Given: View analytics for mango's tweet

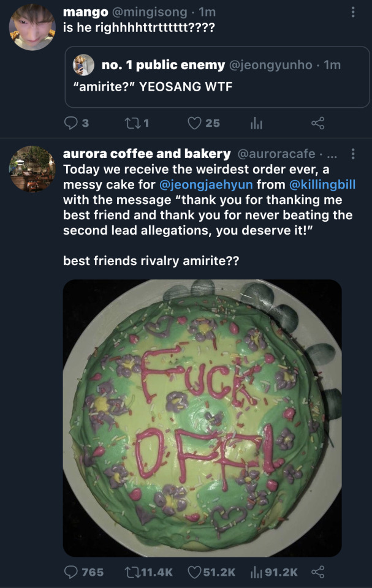Looking at the screenshot, I should click(256, 123).
